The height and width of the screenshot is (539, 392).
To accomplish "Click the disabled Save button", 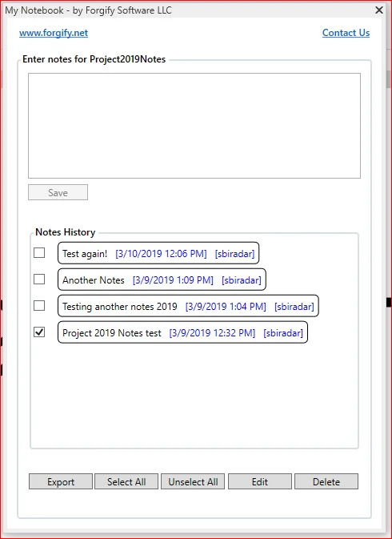I will (x=58, y=192).
